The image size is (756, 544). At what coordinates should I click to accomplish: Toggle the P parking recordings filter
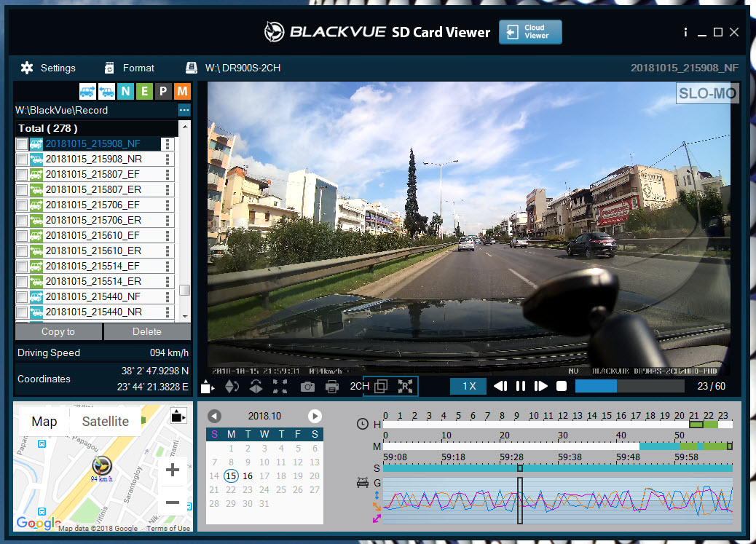[163, 91]
